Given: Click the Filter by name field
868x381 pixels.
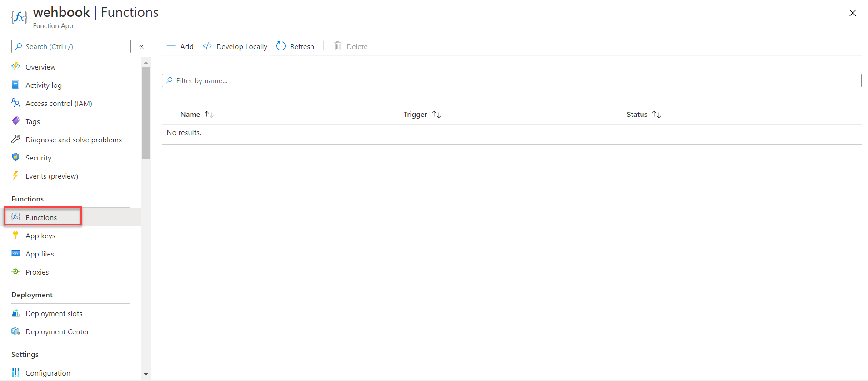Looking at the screenshot, I should [x=512, y=80].
